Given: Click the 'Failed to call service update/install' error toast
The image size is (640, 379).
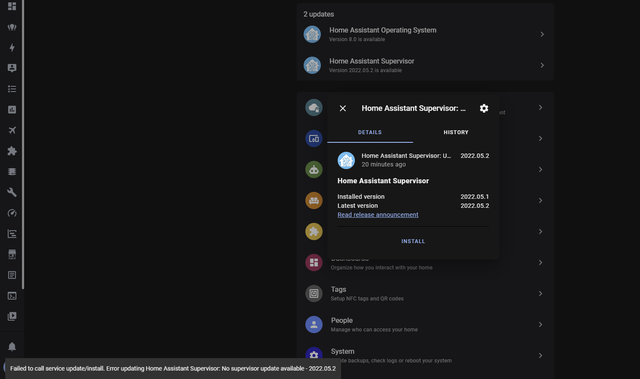Looking at the screenshot, I should pos(173,369).
